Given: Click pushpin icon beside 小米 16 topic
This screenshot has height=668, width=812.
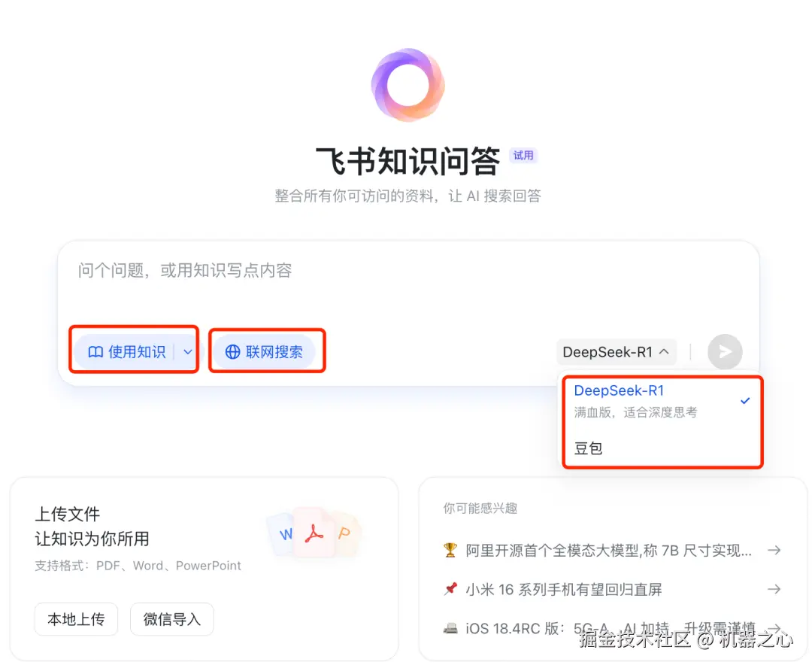Looking at the screenshot, I should click(450, 589).
